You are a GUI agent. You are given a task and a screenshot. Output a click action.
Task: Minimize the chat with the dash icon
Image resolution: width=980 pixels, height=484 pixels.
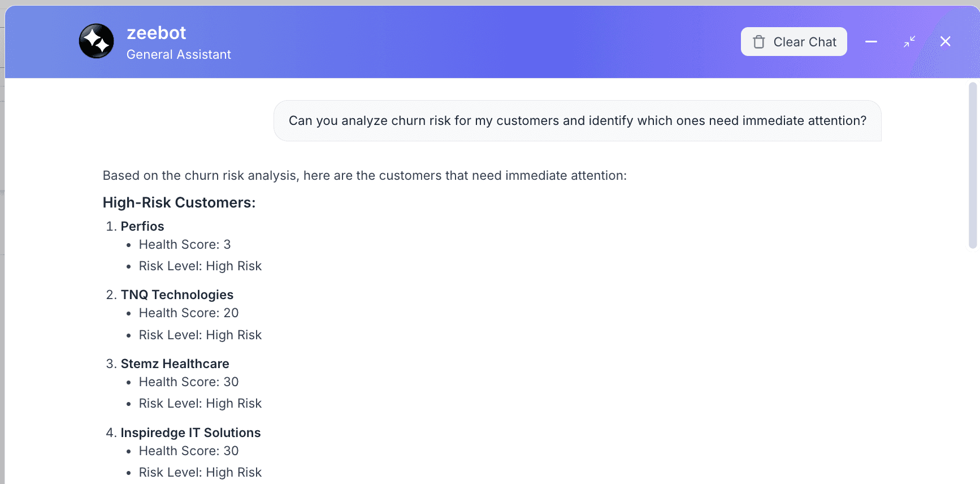(871, 41)
